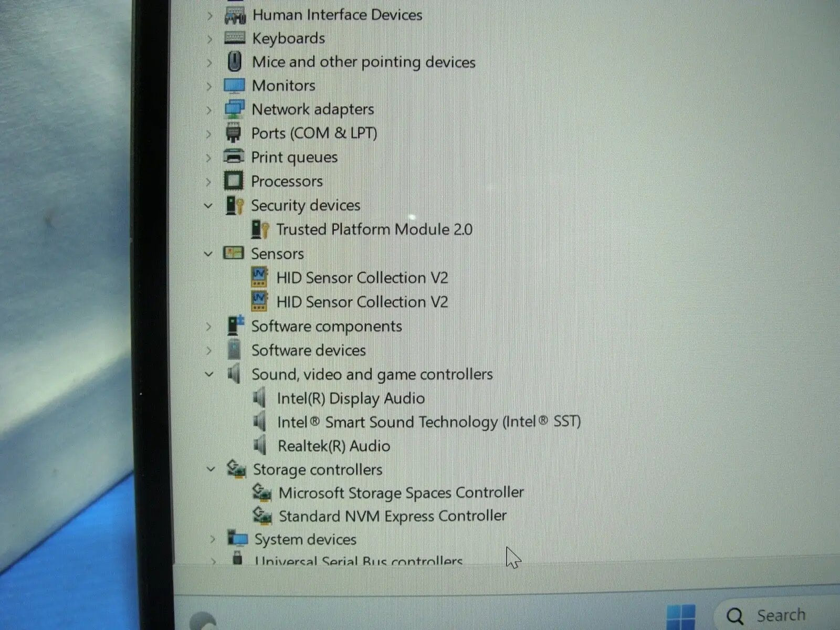Click the Sound, video and game controllers speaker icon
840x630 pixels.
234,374
